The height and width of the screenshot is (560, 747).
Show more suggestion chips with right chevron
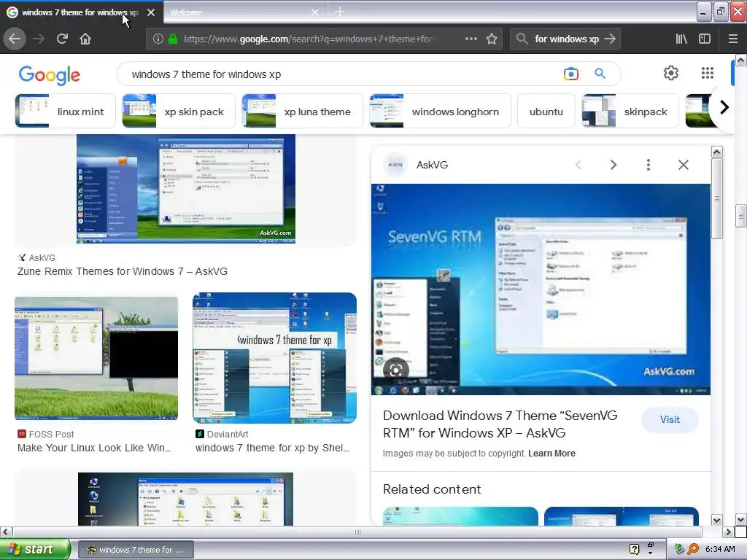(724, 108)
